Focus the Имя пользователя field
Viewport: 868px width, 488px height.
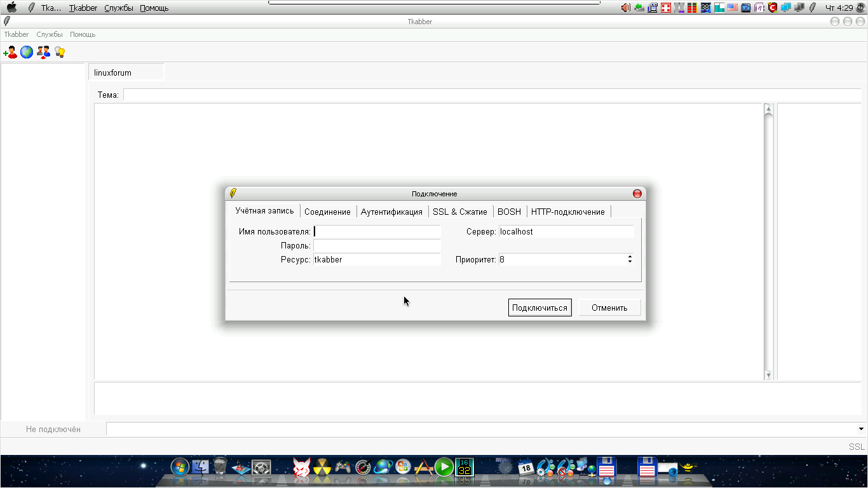pyautogui.click(x=377, y=231)
